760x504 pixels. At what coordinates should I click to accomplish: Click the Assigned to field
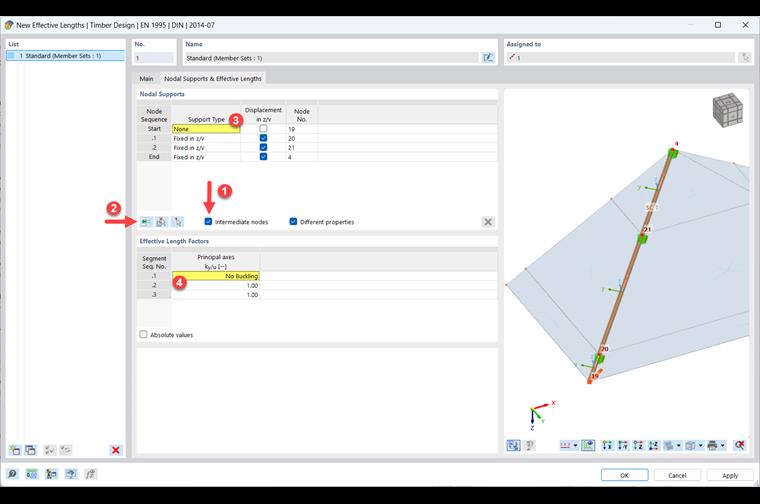click(620, 58)
